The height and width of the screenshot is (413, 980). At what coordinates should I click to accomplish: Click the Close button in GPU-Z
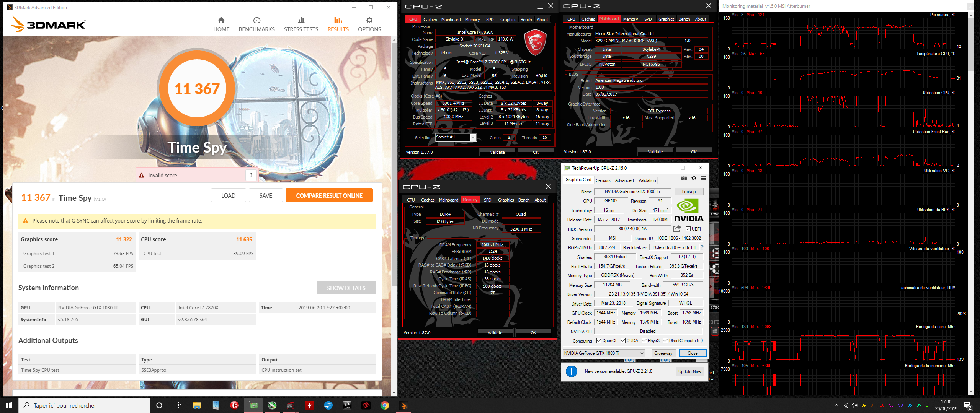click(x=693, y=353)
